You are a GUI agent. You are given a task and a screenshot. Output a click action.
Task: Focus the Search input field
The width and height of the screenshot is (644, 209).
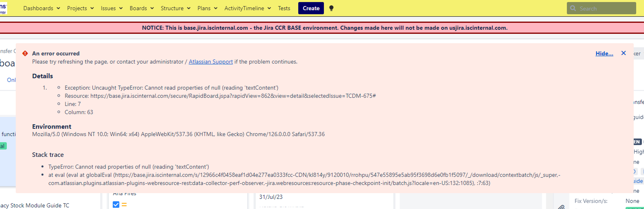pos(601,9)
